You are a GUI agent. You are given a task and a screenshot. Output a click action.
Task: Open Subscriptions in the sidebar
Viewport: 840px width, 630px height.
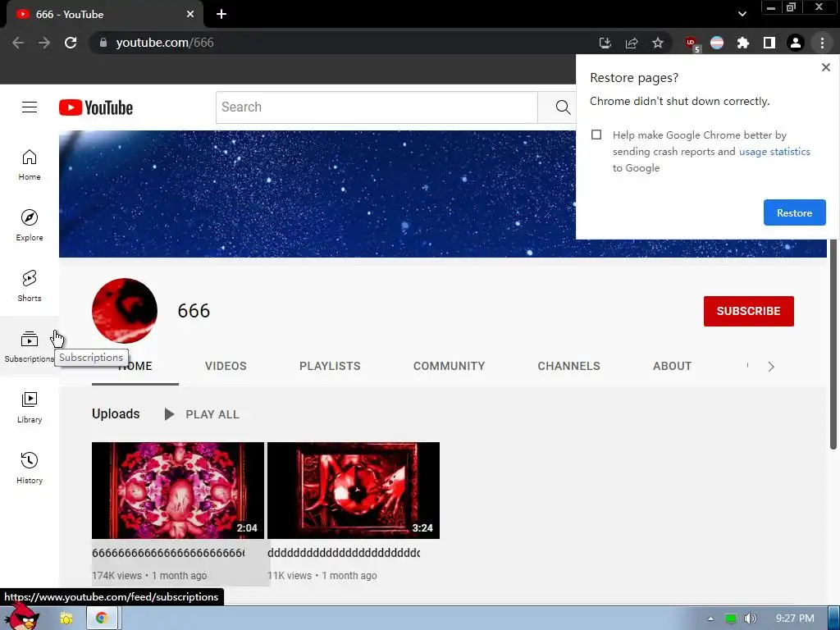pos(30,347)
